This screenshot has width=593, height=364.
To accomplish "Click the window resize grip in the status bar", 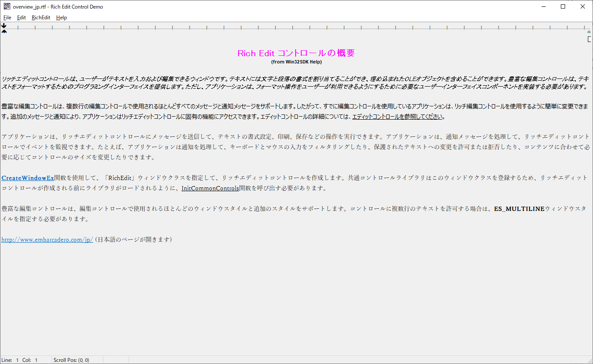I will click(590, 361).
